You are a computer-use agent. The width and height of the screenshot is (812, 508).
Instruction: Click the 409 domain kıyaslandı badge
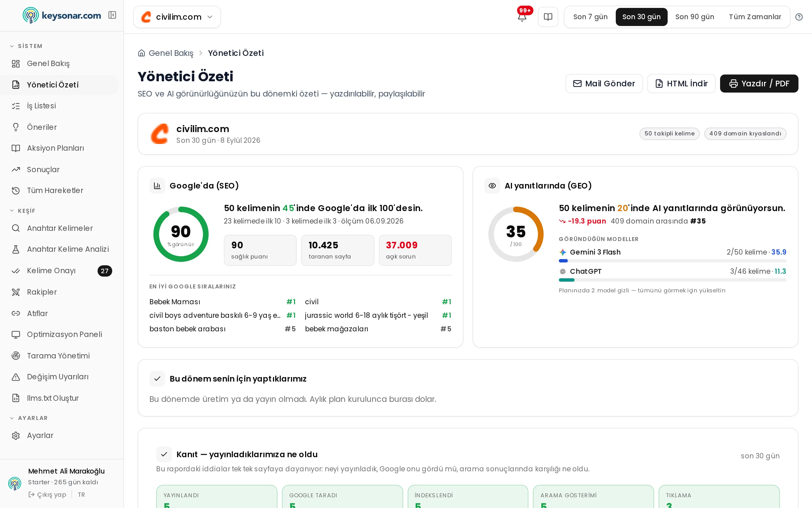coord(745,133)
